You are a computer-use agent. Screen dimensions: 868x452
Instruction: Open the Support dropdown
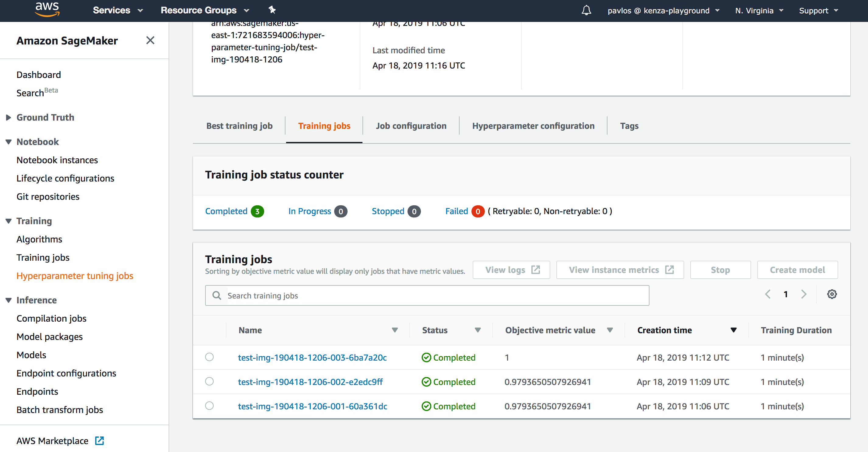(x=818, y=11)
